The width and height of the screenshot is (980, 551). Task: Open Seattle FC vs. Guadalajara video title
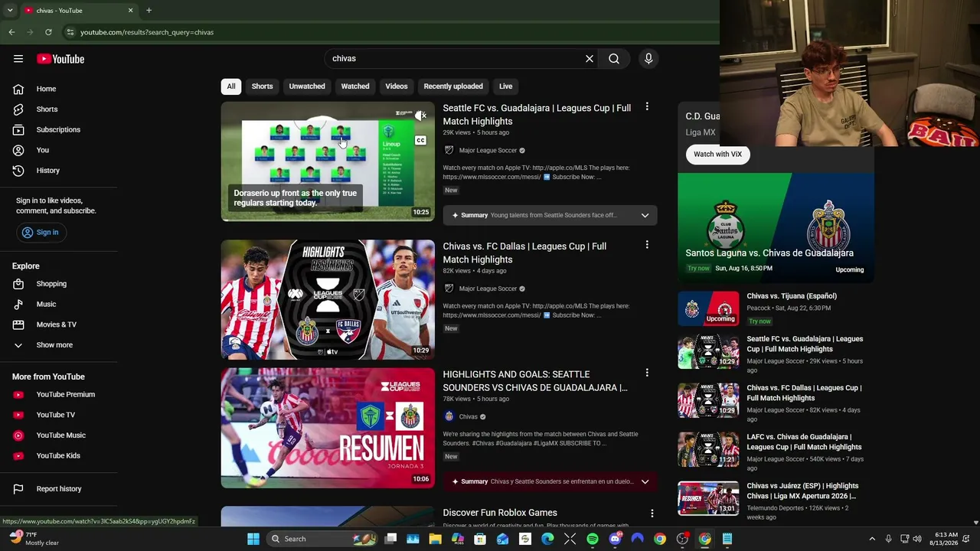click(537, 115)
